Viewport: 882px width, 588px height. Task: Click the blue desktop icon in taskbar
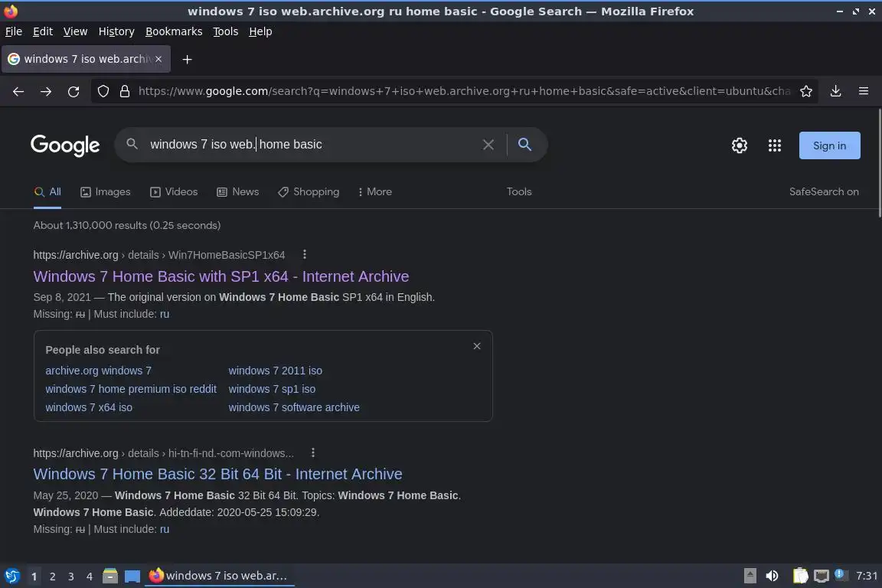coord(132,576)
